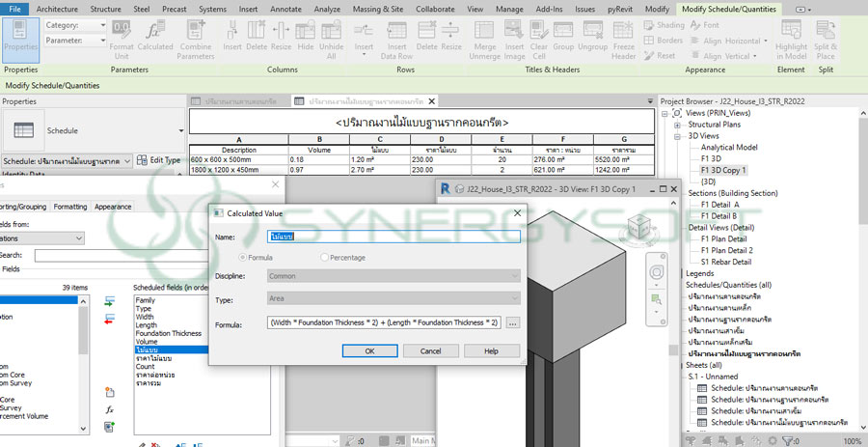Switch to the Formatting tab in the dialog

point(69,207)
